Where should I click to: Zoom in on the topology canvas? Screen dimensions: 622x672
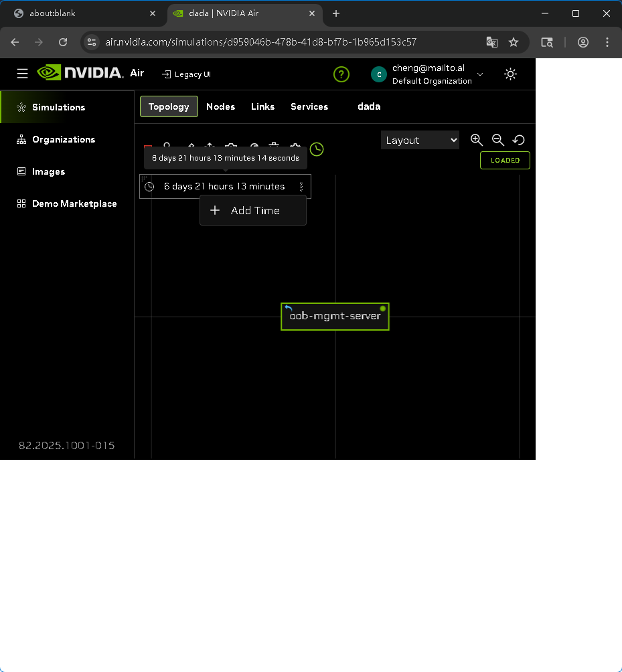(477, 140)
